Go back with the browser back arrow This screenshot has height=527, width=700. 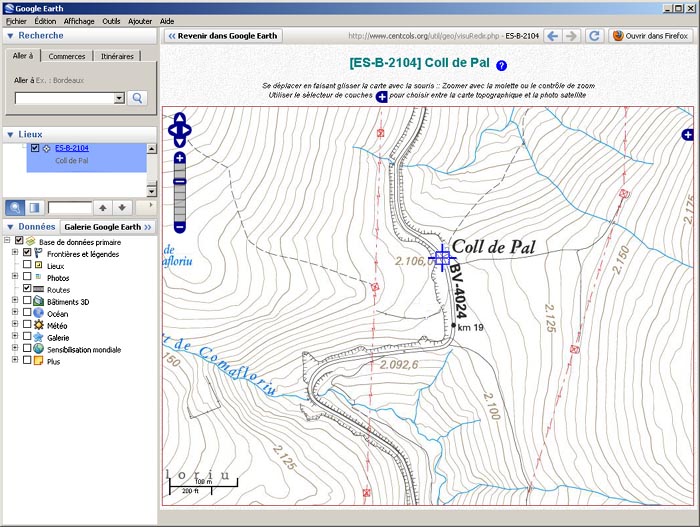(x=552, y=36)
